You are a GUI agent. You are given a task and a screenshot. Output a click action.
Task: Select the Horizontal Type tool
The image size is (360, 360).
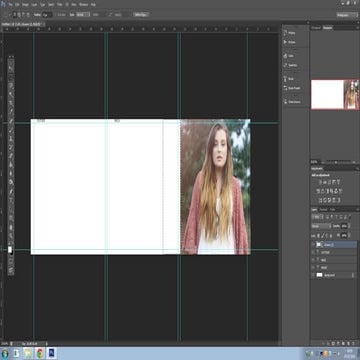11,200
